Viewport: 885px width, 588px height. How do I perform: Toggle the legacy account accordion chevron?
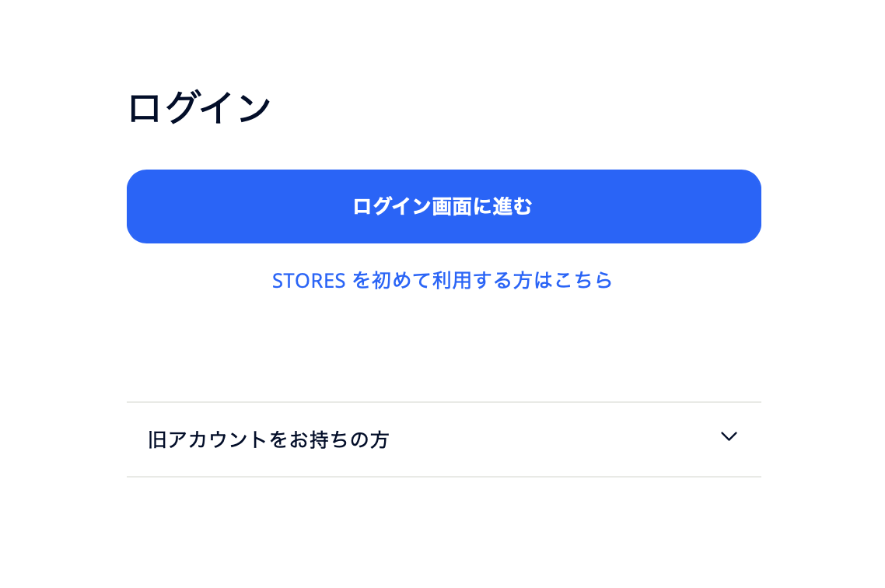click(729, 437)
